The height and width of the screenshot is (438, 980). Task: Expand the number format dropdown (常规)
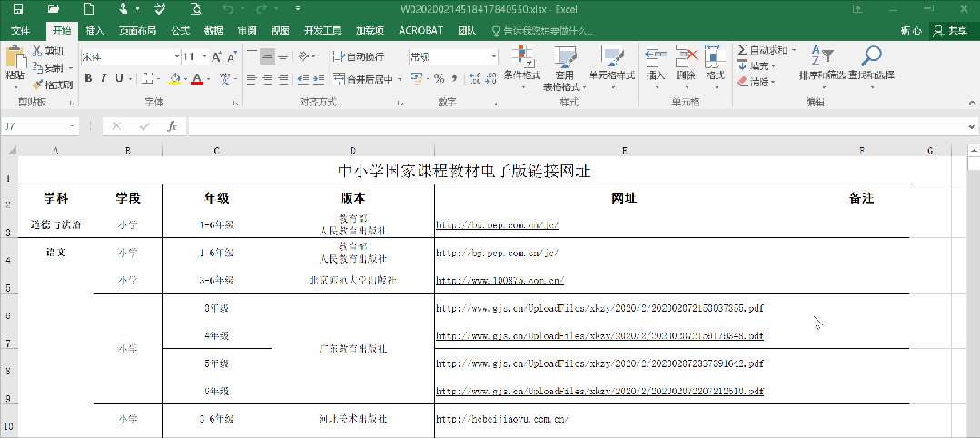pos(494,56)
